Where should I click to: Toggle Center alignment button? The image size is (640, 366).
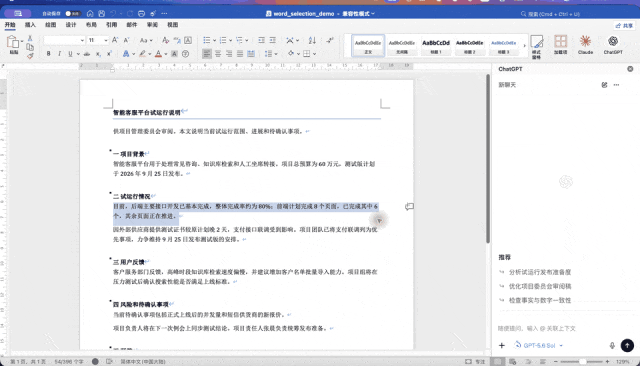point(218,53)
